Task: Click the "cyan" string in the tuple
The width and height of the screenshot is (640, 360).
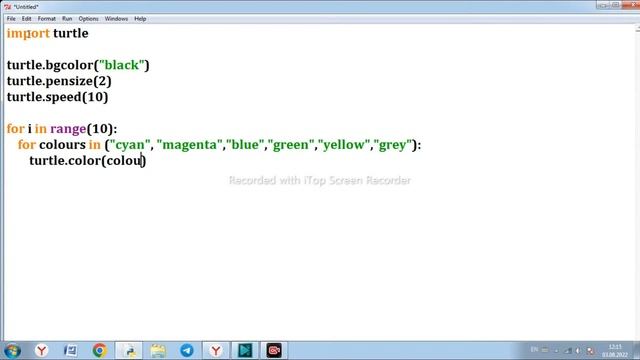Action: (x=130, y=144)
